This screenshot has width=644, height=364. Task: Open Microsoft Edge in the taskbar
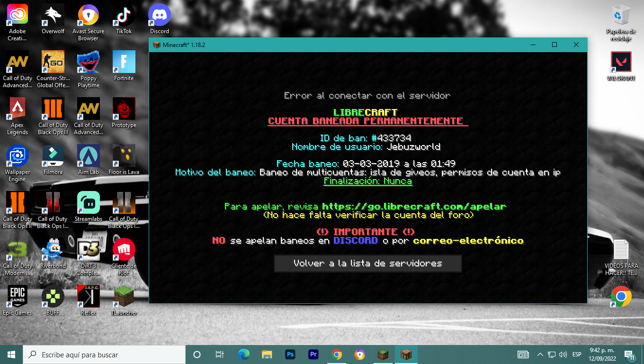[x=244, y=355]
